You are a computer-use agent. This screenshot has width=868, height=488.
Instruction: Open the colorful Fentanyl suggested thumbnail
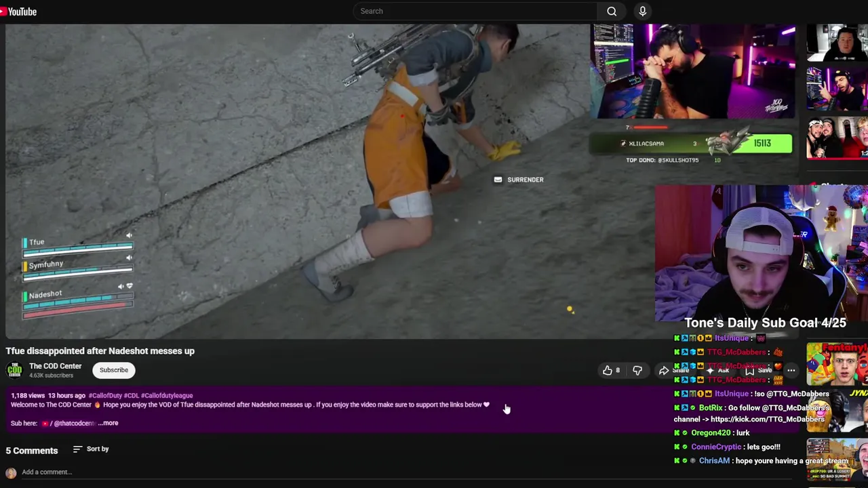[x=837, y=364]
